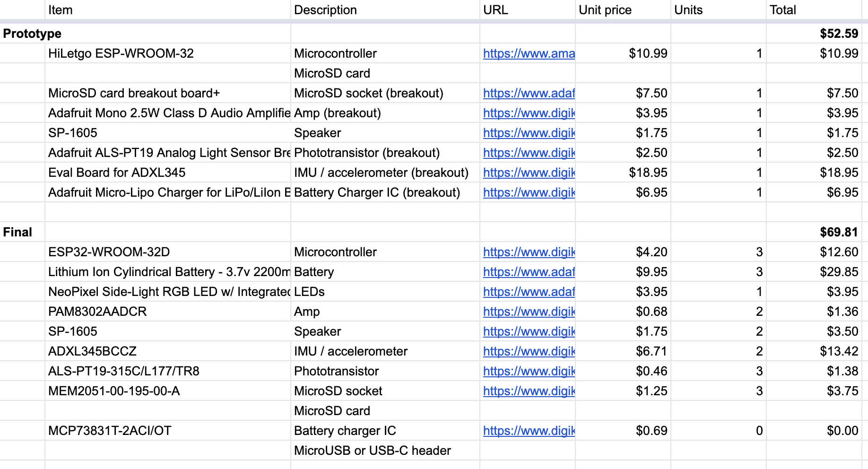This screenshot has height=469, width=868.
Task: Select the Final section label cell
Action: [17, 232]
